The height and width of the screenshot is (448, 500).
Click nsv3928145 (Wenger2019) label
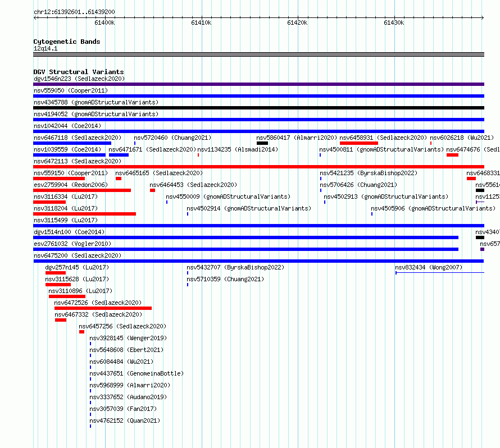coord(128,338)
